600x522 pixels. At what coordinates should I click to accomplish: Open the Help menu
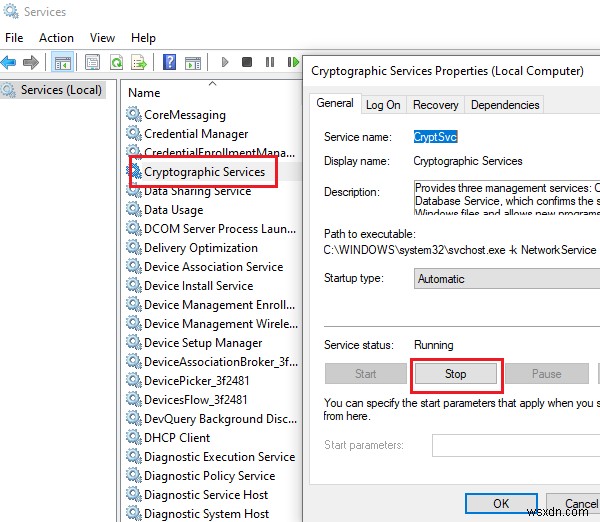tap(143, 38)
